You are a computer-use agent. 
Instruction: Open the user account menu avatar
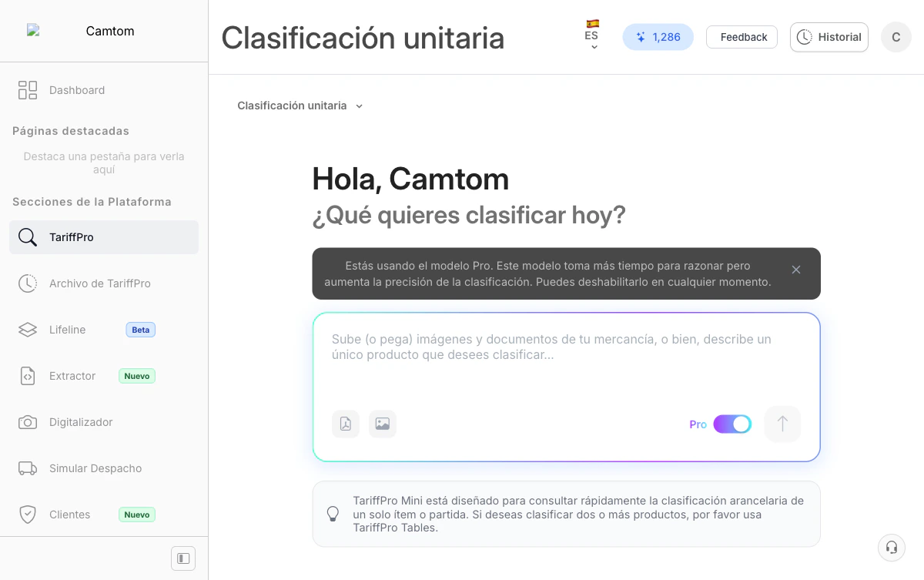coord(896,36)
